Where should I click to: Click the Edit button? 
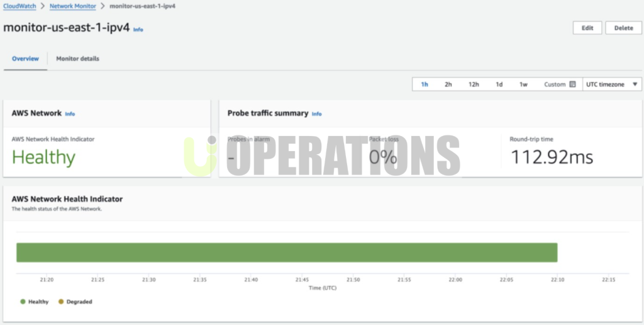tap(587, 28)
